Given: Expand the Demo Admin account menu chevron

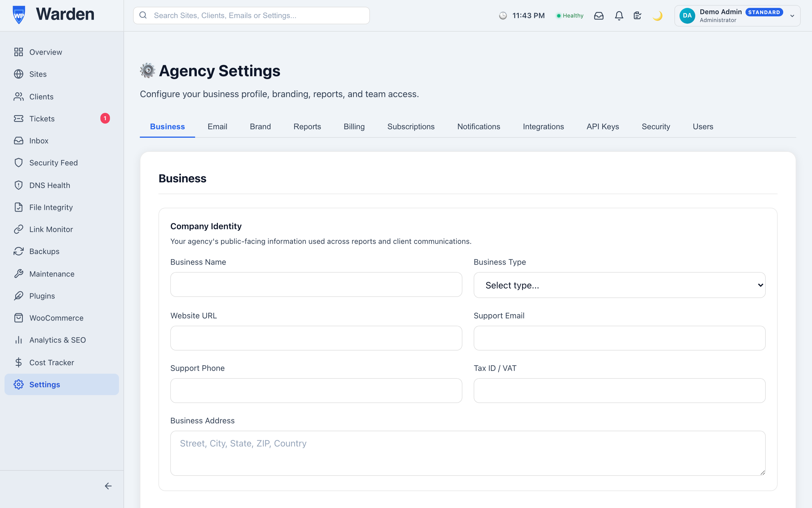Looking at the screenshot, I should [792, 16].
